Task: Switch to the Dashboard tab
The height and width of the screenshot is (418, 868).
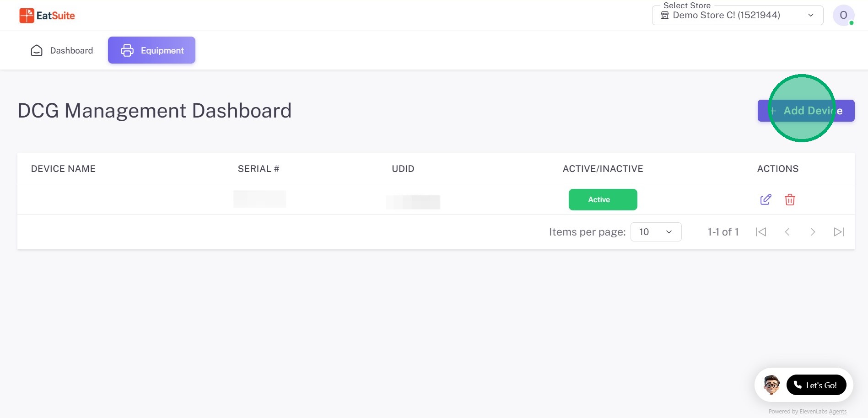Action: point(62,50)
